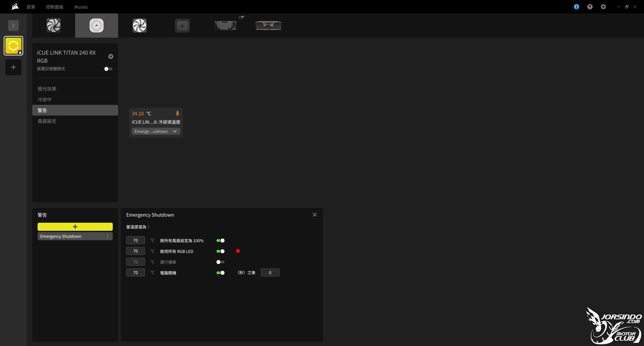Screen dimensions: 644x346
Task: Select the third fan device icon
Action: point(140,26)
